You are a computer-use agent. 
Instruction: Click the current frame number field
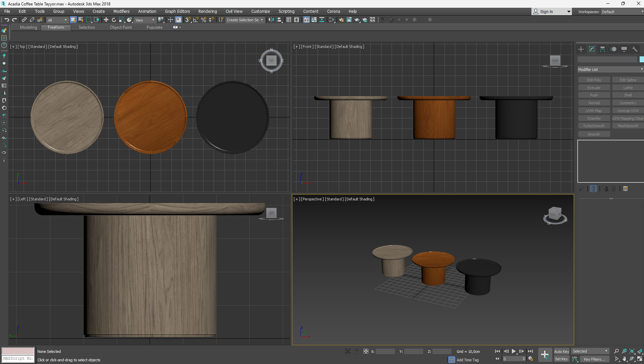[512, 359]
